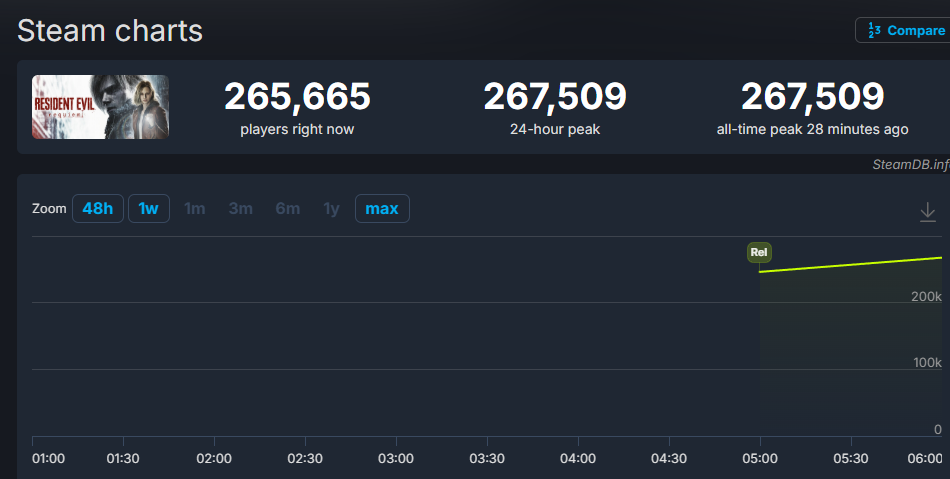The image size is (950, 479).
Task: Set chart zoom to 48h
Action: click(x=98, y=208)
